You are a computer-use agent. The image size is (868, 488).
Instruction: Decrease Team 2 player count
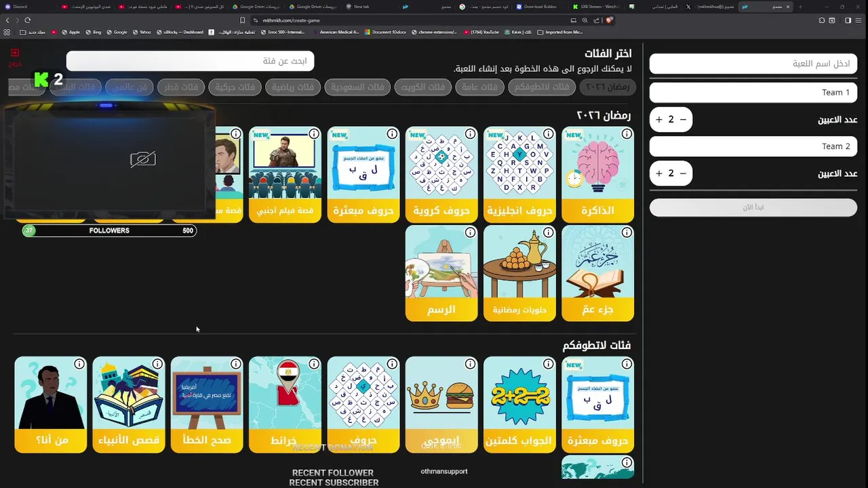pos(683,174)
